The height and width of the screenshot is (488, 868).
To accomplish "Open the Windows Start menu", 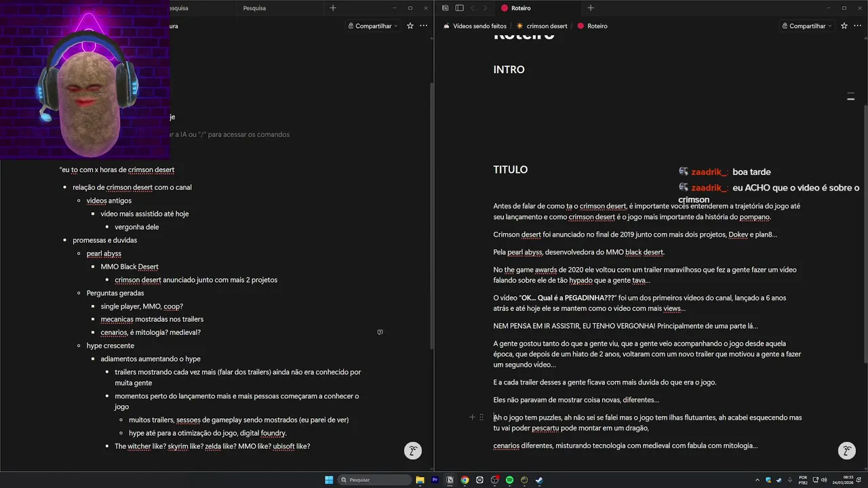I will [x=329, y=480].
